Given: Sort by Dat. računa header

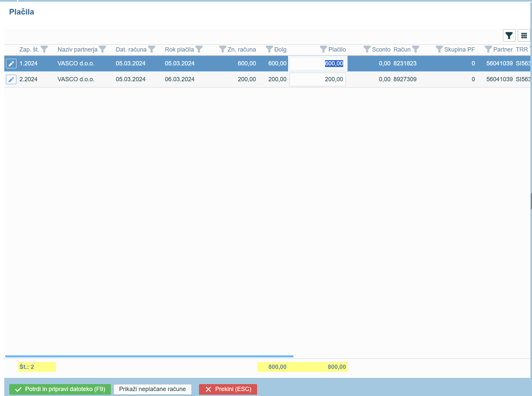Looking at the screenshot, I should (x=131, y=50).
